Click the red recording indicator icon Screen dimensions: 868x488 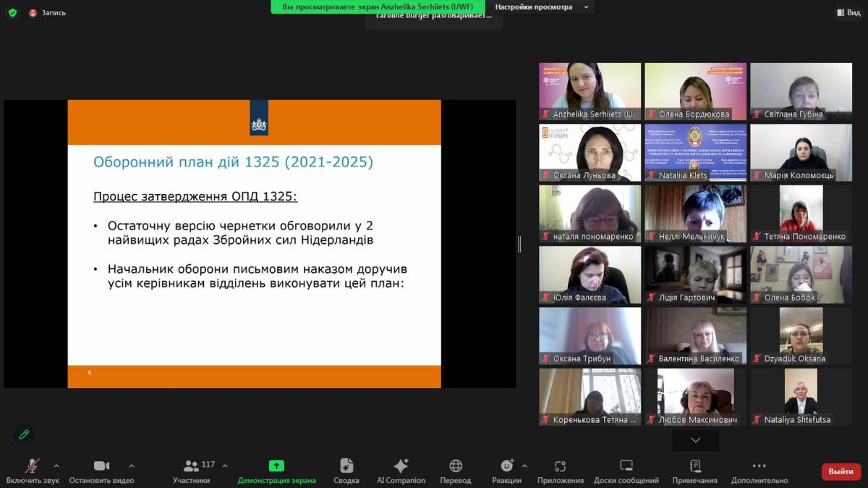33,12
